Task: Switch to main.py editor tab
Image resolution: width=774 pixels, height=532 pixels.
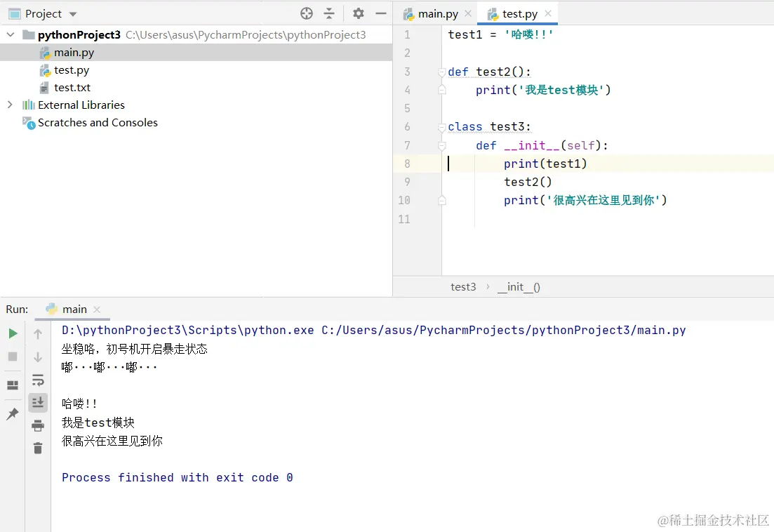Action: (x=438, y=14)
